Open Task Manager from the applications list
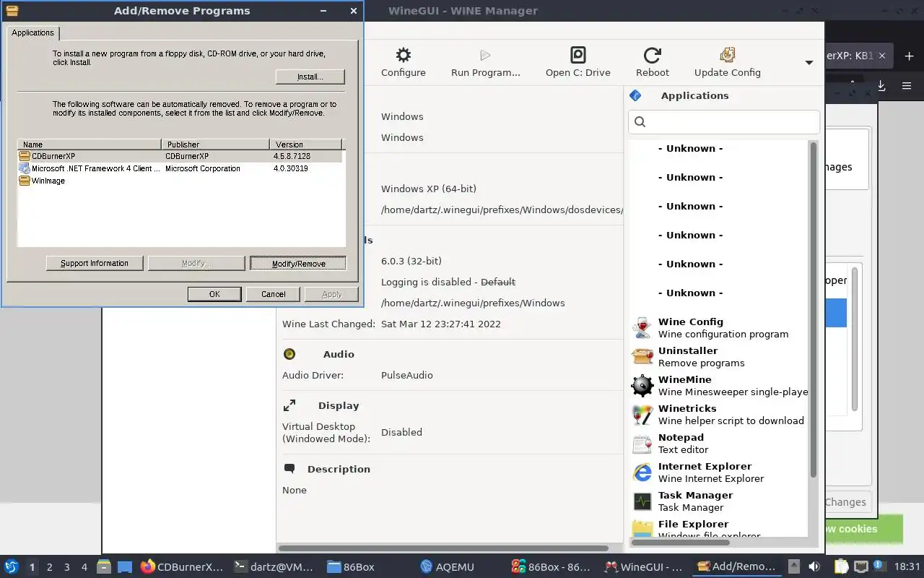This screenshot has height=578, width=924. [718, 501]
